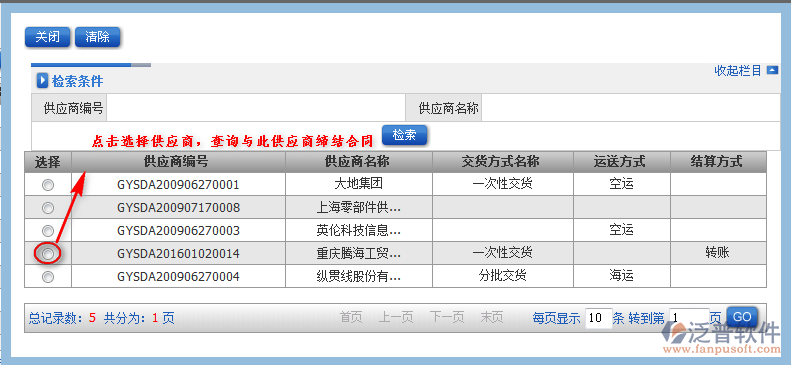Select the 上海零部件供 supplier radio button
This screenshot has width=791, height=365.
(x=47, y=208)
